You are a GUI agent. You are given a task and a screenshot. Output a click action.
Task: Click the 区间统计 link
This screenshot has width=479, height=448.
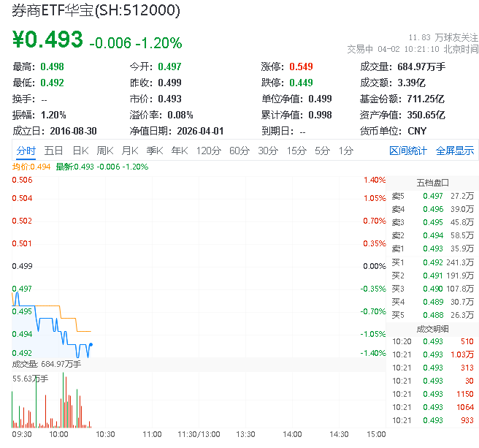(x=408, y=151)
